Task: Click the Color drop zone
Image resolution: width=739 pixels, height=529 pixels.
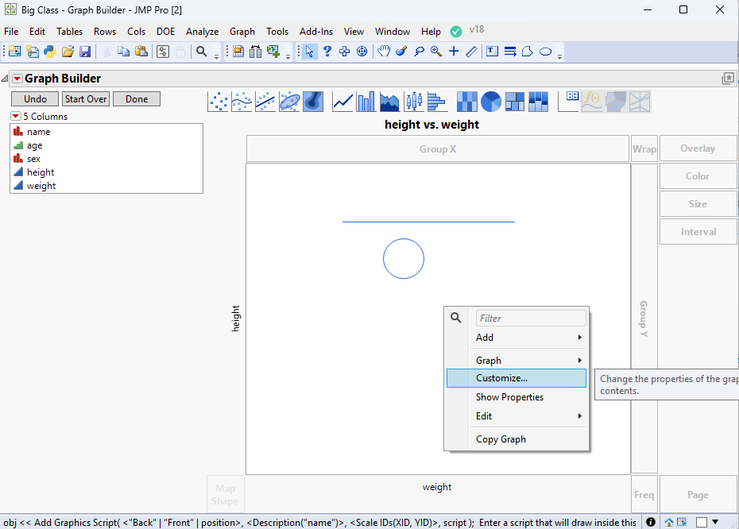Action: pos(697,176)
